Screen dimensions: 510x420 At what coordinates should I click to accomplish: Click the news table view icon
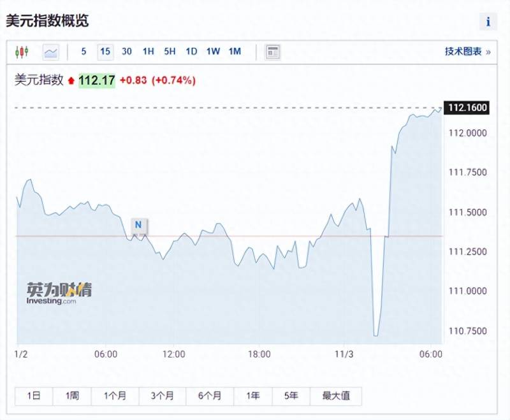point(273,52)
